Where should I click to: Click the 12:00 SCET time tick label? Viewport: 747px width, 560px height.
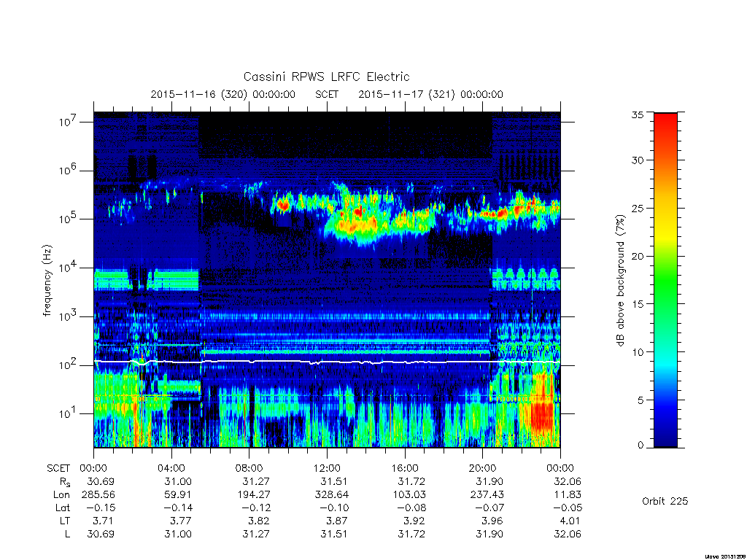coord(327,468)
